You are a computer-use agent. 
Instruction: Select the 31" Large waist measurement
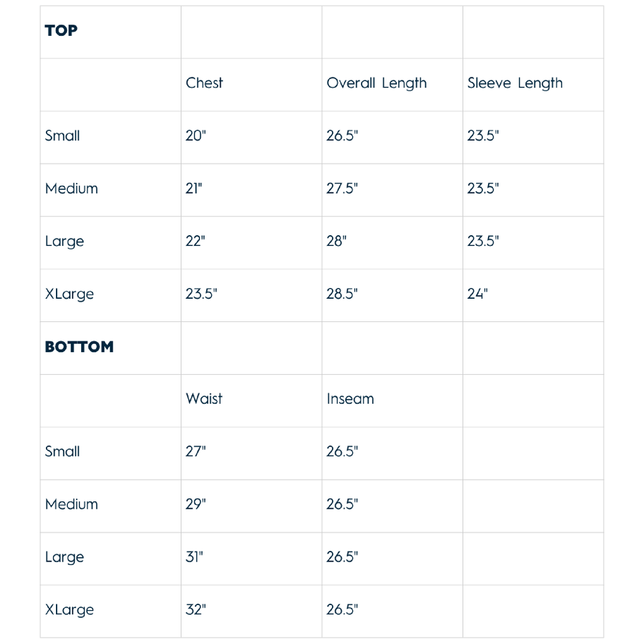(x=194, y=557)
